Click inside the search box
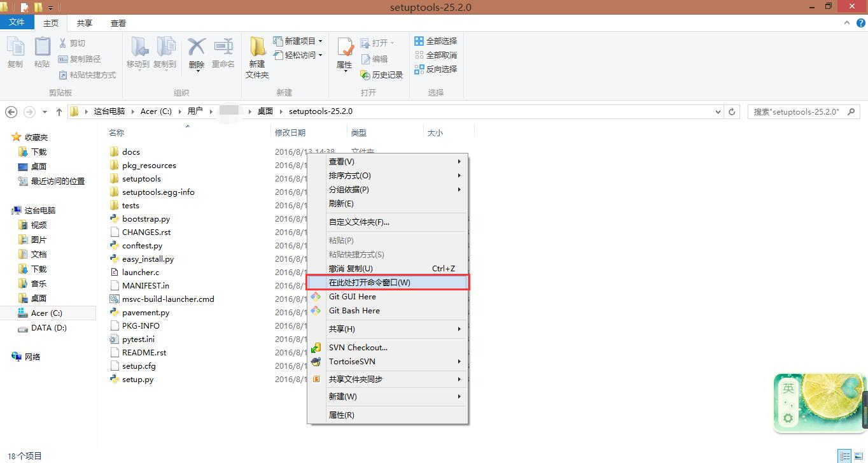 click(x=795, y=111)
